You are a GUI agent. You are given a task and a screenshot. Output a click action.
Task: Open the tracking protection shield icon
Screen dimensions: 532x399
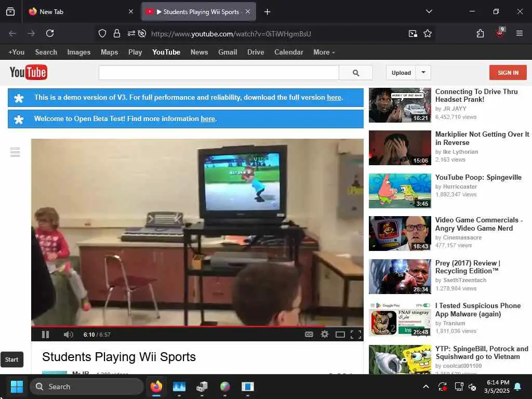pos(102,33)
